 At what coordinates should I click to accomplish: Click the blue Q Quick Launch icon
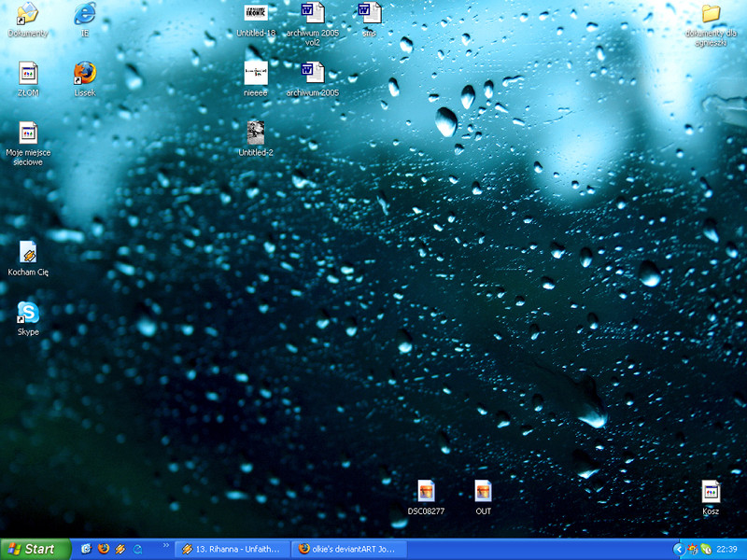(x=137, y=549)
